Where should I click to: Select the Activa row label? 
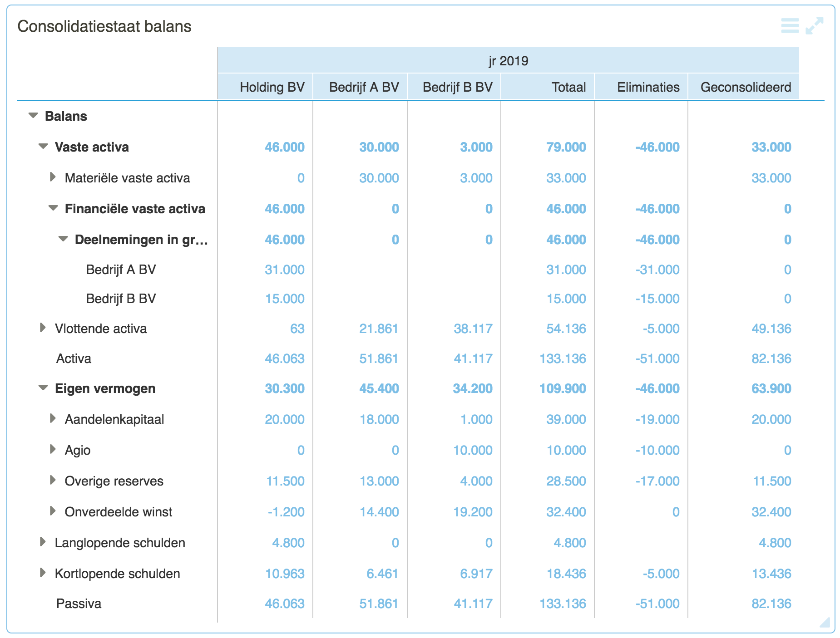74,358
